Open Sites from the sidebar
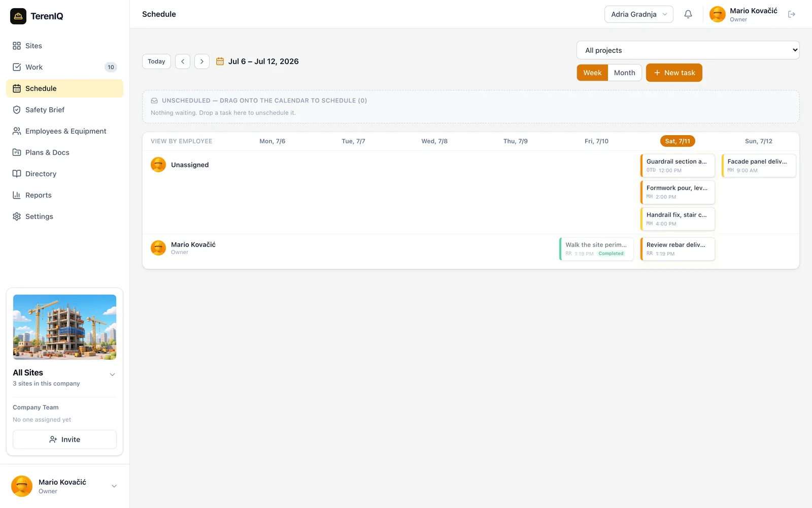Image resolution: width=812 pixels, height=508 pixels. pyautogui.click(x=64, y=46)
